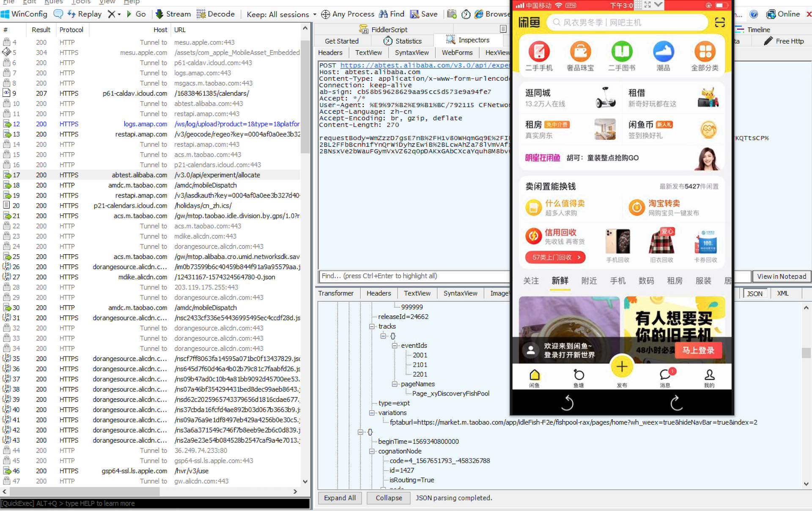Click the phone rotate-left arrow icon
The image size is (812, 511).
click(567, 402)
